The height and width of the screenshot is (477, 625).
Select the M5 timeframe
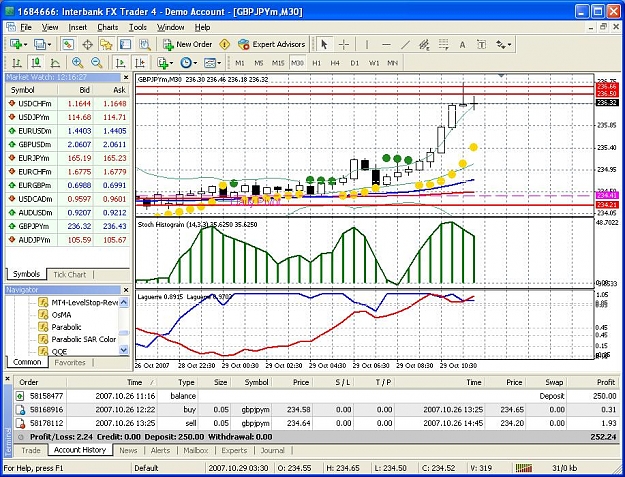(259, 63)
